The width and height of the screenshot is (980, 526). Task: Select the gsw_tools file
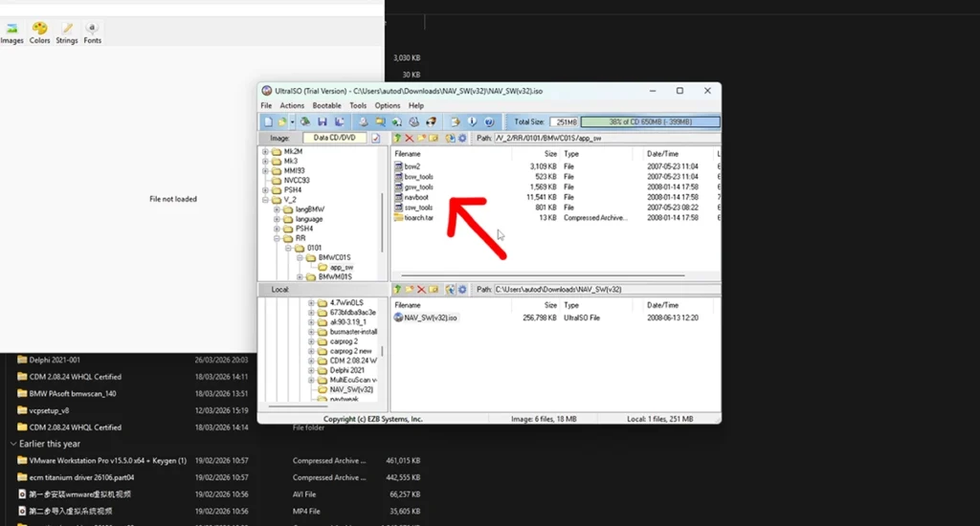pyautogui.click(x=419, y=186)
